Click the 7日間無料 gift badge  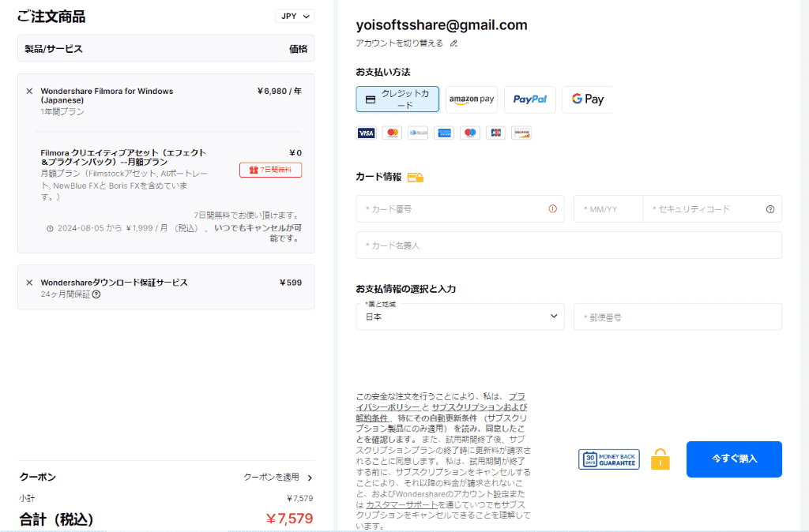[x=270, y=170]
